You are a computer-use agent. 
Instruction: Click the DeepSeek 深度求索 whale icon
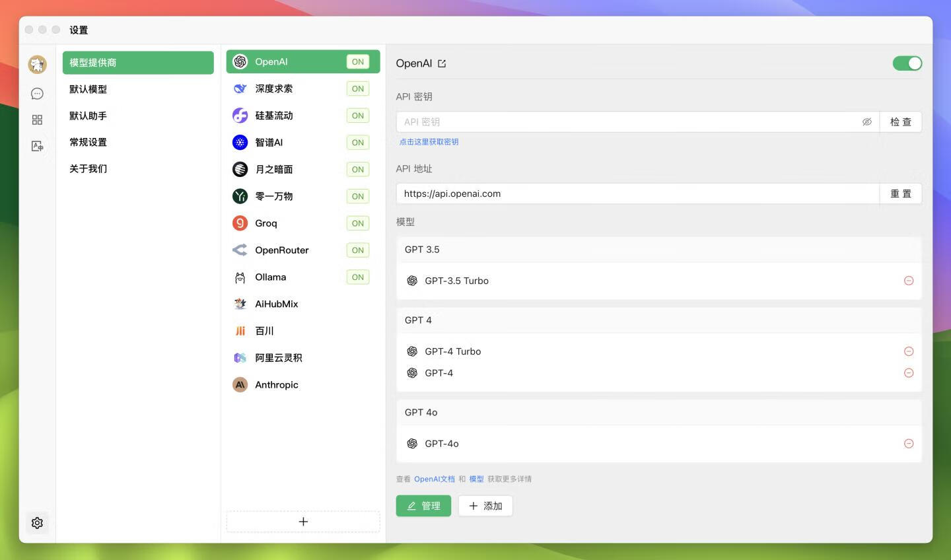pos(240,88)
